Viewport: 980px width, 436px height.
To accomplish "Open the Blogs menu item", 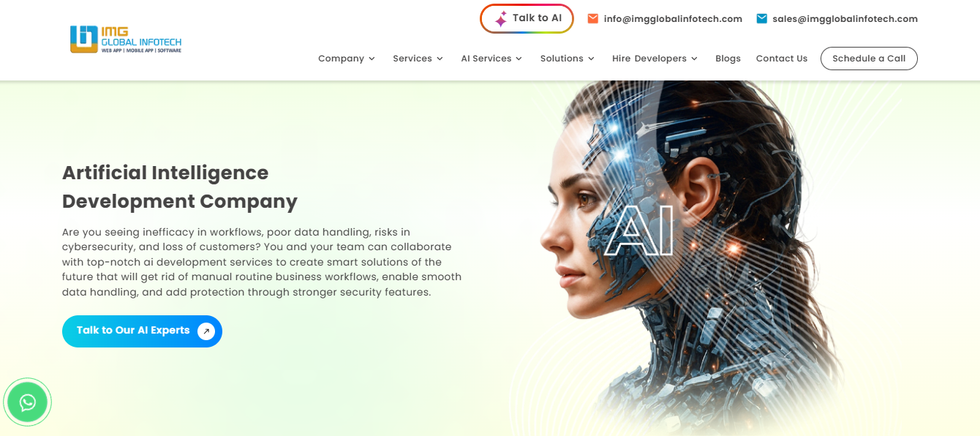I will point(728,59).
